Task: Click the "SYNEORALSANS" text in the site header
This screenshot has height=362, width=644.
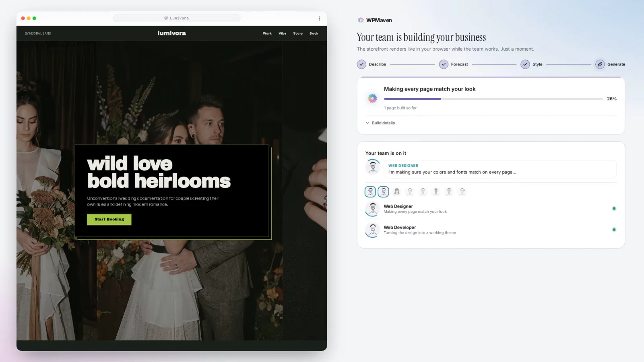Action: (x=38, y=33)
